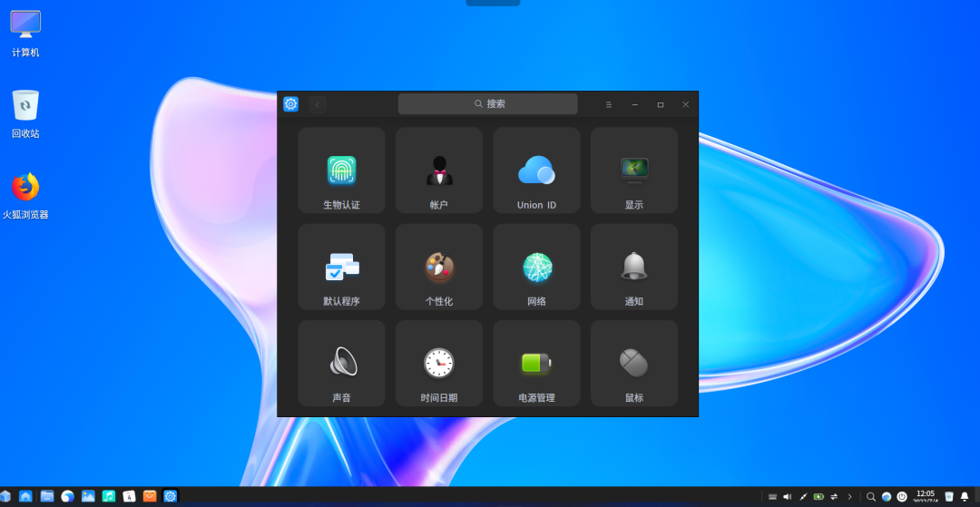Open the launcher from the taskbar

(x=5, y=496)
